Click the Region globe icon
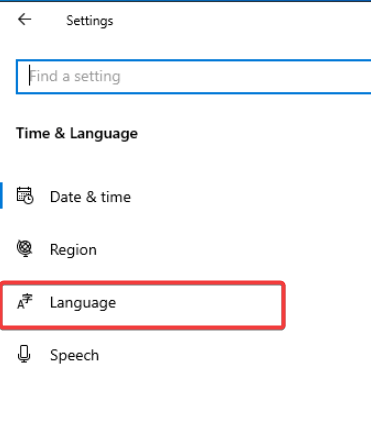 (24, 248)
